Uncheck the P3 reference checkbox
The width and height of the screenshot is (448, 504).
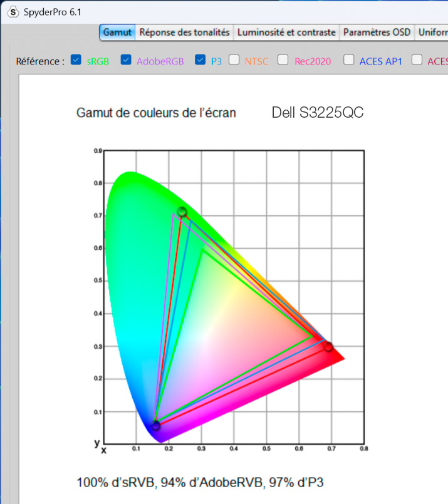(x=200, y=59)
